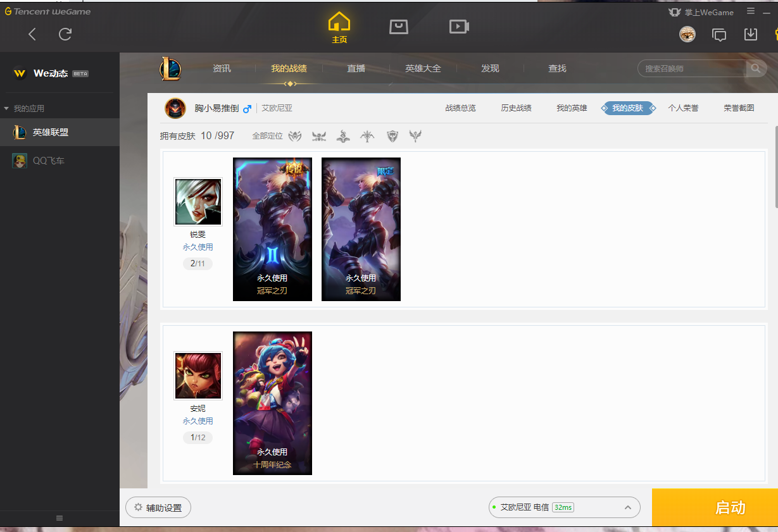The image size is (778, 532).
Task: Open the 十周年纪念 Annie skin card
Action: (x=272, y=403)
